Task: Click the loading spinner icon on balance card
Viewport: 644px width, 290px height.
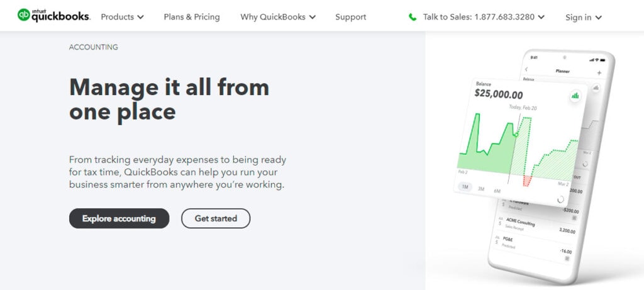Action: pos(560,199)
